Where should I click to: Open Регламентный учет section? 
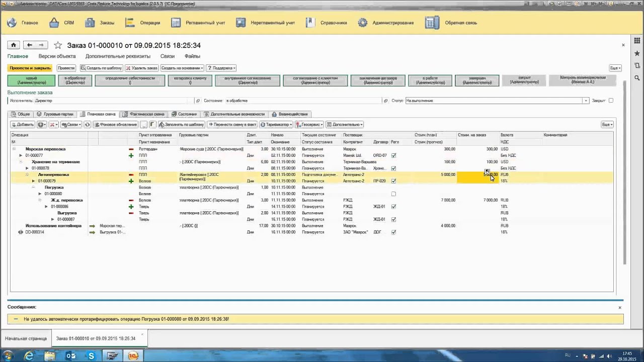pyautogui.click(x=198, y=23)
